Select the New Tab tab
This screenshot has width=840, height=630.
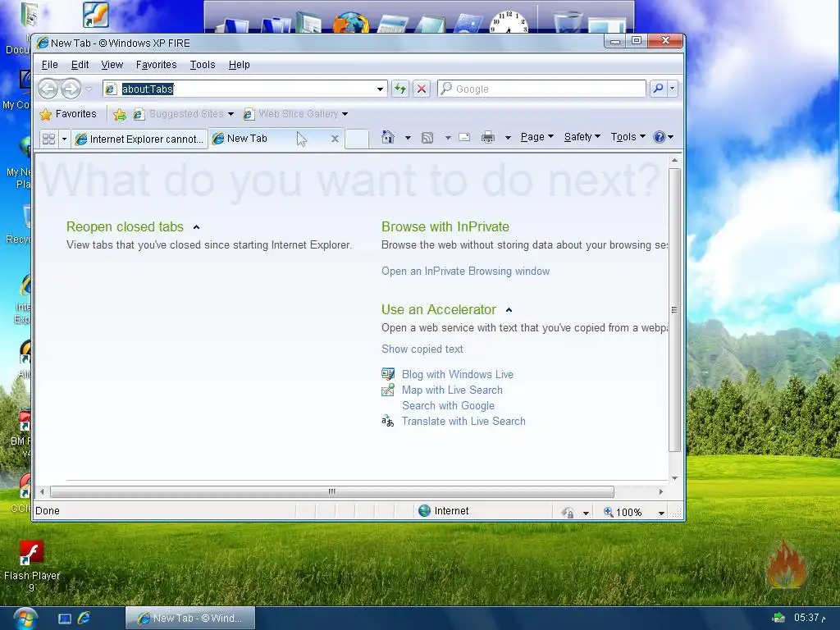pyautogui.click(x=268, y=139)
